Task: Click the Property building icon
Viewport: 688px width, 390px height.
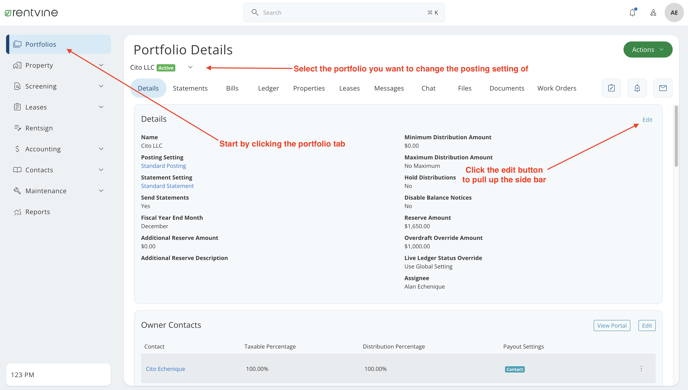Action: (18, 65)
